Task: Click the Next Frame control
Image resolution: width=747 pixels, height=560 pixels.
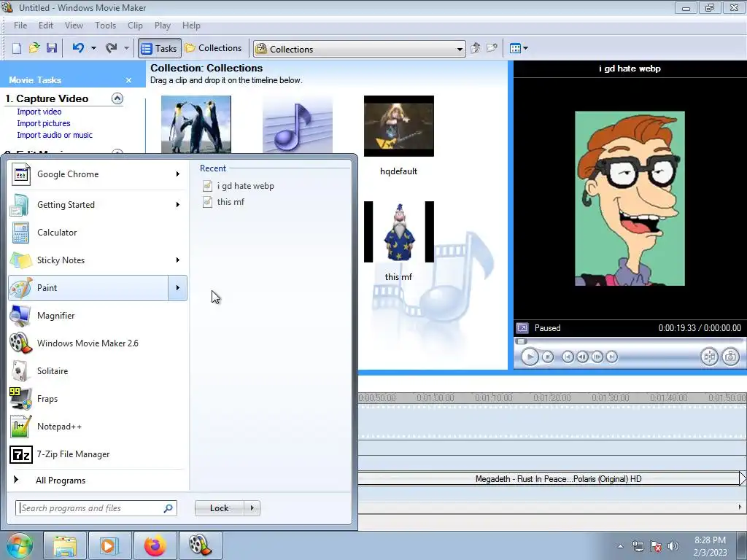Action: (597, 357)
